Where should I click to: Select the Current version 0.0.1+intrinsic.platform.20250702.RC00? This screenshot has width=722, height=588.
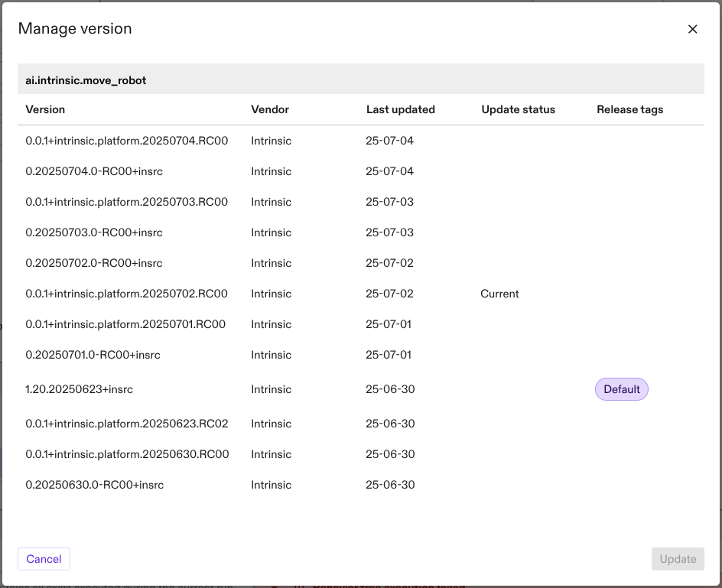(127, 294)
